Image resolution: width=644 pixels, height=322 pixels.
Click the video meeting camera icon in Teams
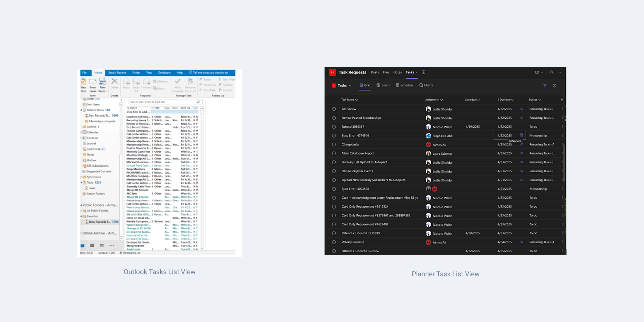537,72
